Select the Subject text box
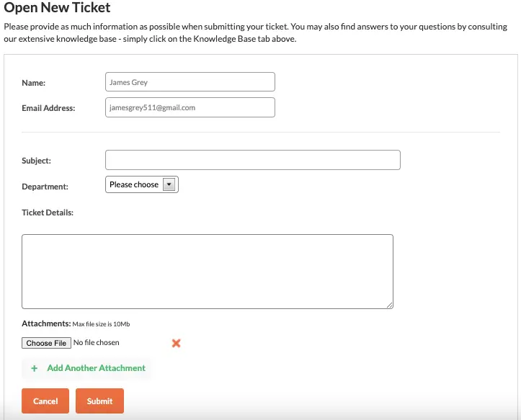 coord(252,160)
